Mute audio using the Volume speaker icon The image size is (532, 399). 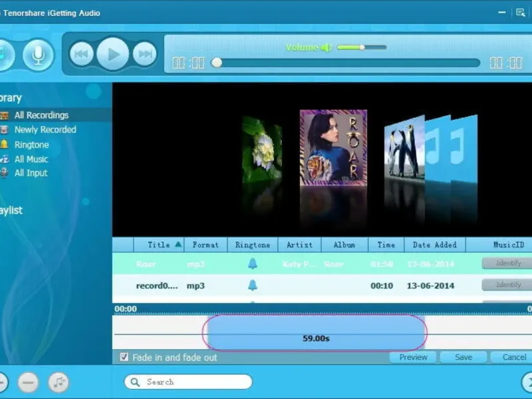[x=326, y=47]
